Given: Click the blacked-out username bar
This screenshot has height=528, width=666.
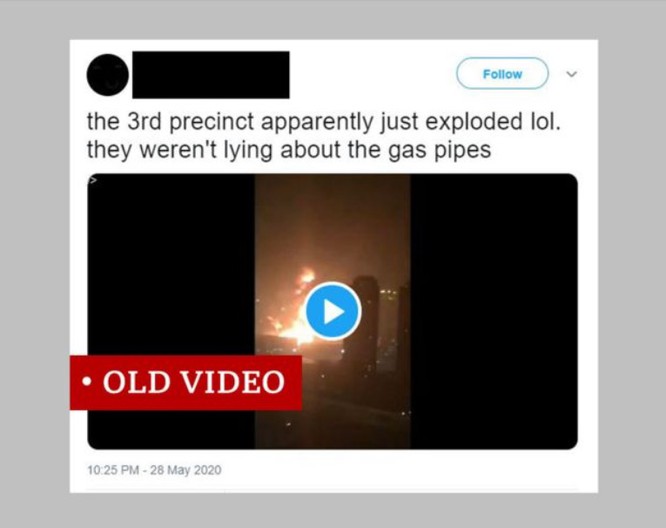Looking at the screenshot, I should click(x=210, y=75).
